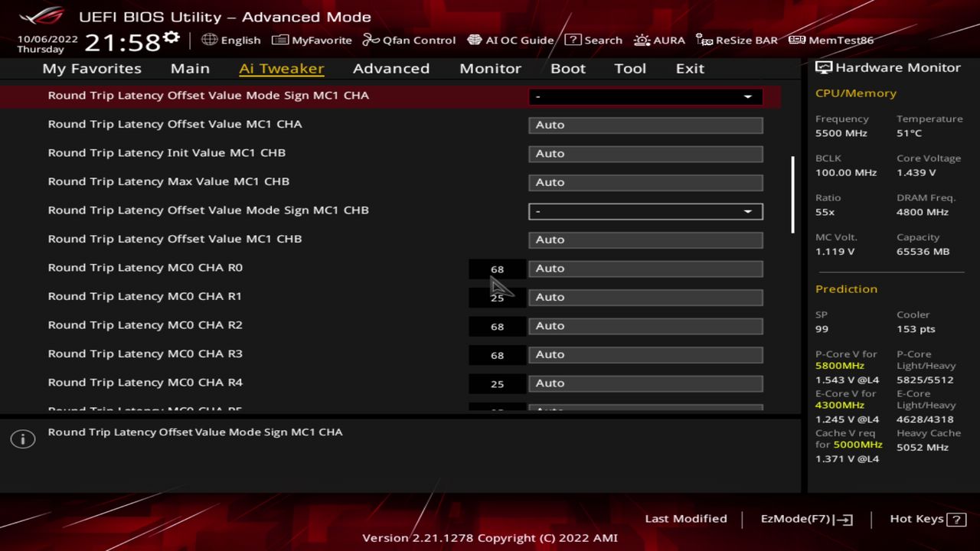Screen dimensions: 980x551
Task: Click Capacity 65536 MB value
Action: (923, 251)
